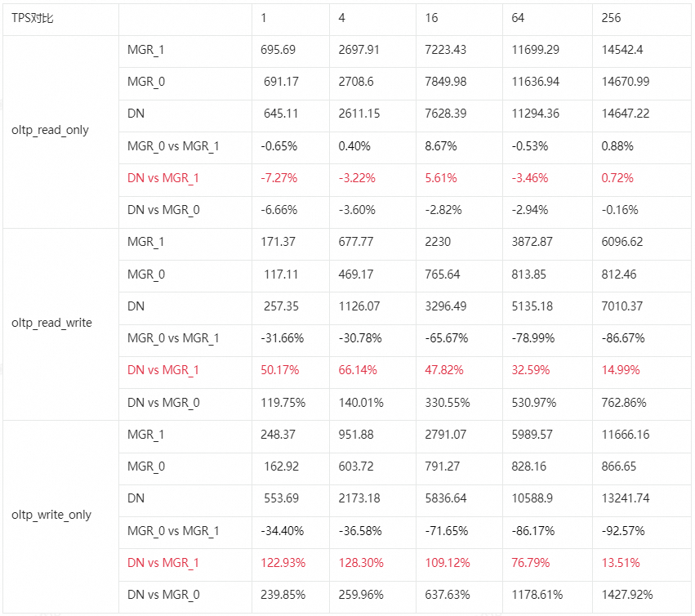Image resolution: width=695 pixels, height=616 pixels.
Task: Click the column header 64
Action: tap(519, 18)
